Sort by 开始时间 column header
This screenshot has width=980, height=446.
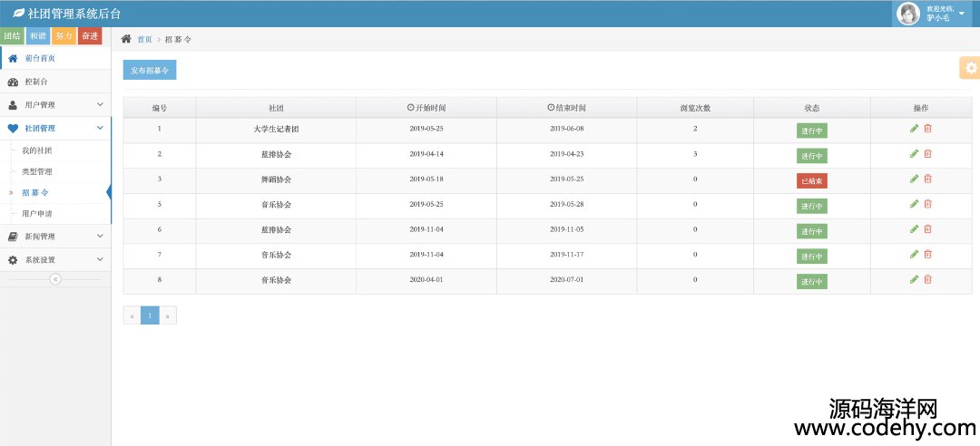(426, 108)
